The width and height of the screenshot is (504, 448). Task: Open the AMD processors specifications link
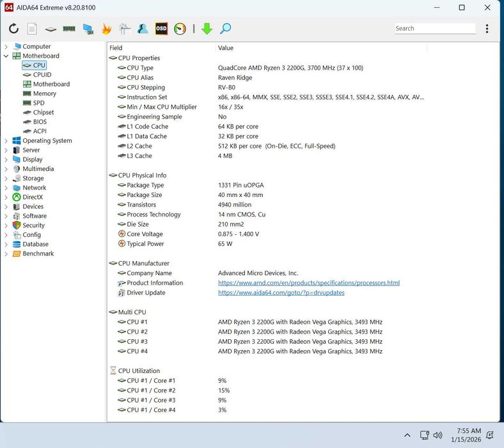pyautogui.click(x=309, y=283)
